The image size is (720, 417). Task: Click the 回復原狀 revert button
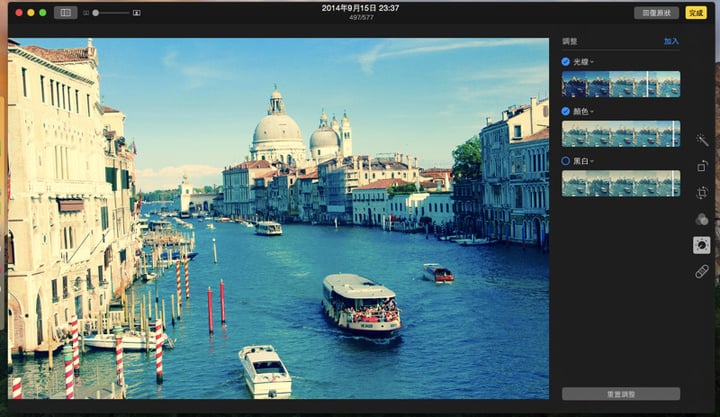tap(655, 13)
